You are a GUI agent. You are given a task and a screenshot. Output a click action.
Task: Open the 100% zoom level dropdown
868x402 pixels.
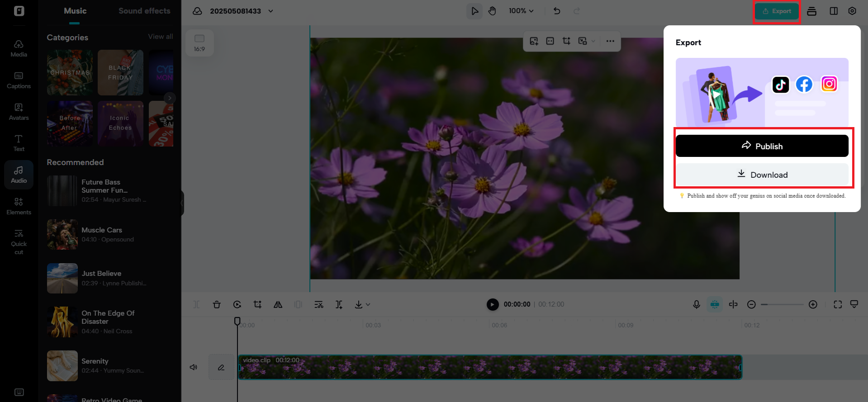click(521, 11)
